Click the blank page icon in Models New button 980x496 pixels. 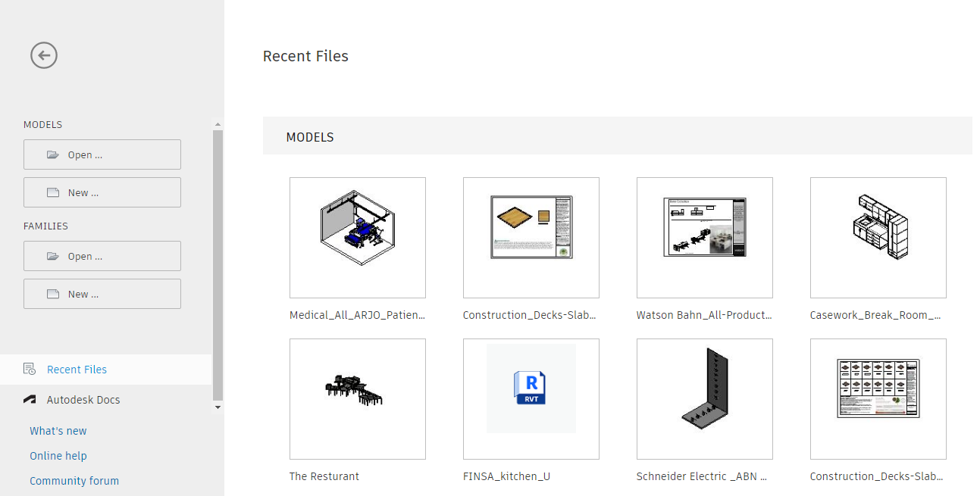[x=53, y=192]
